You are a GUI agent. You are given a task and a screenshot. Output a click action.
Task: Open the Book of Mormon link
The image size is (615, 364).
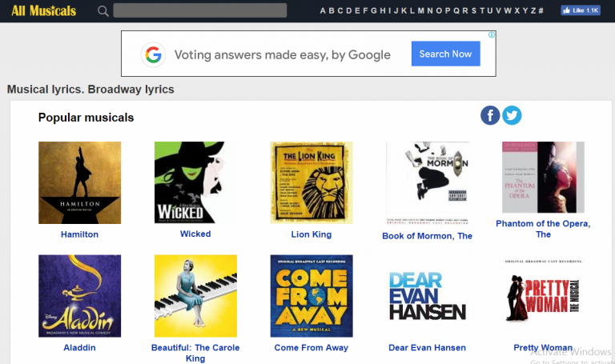pyautogui.click(x=427, y=236)
